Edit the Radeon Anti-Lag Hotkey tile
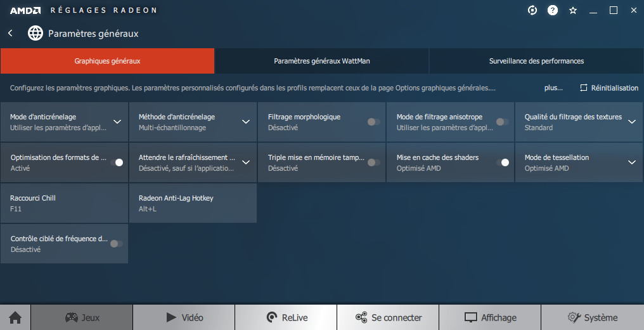This screenshot has width=644, height=330. point(193,203)
